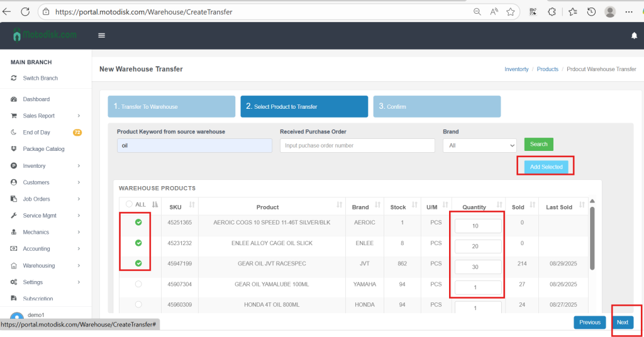Click the Received Purchase Order input field
This screenshot has width=644, height=337.
click(x=357, y=145)
